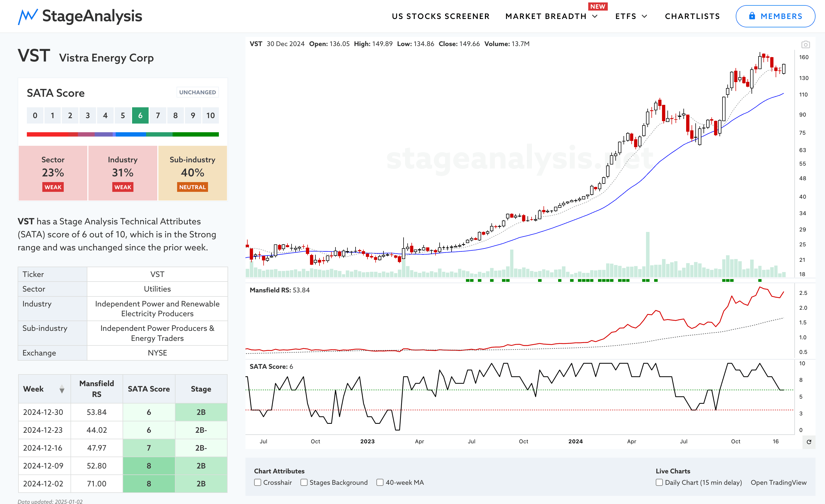The width and height of the screenshot is (825, 504).
Task: Click the Mansfield RS column header
Action: click(97, 389)
